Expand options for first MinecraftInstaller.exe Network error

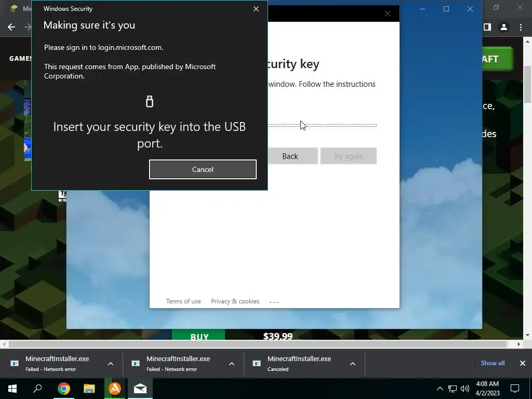[x=111, y=364]
